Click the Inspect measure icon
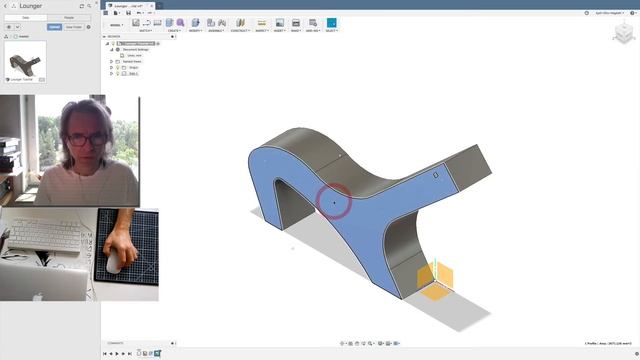Screen dimensions: 640x360 pyautogui.click(x=262, y=23)
